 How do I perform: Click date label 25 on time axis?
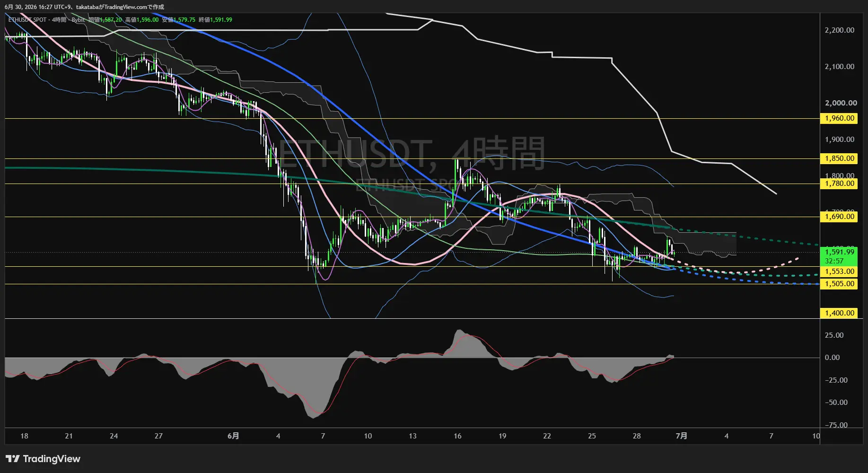592,436
